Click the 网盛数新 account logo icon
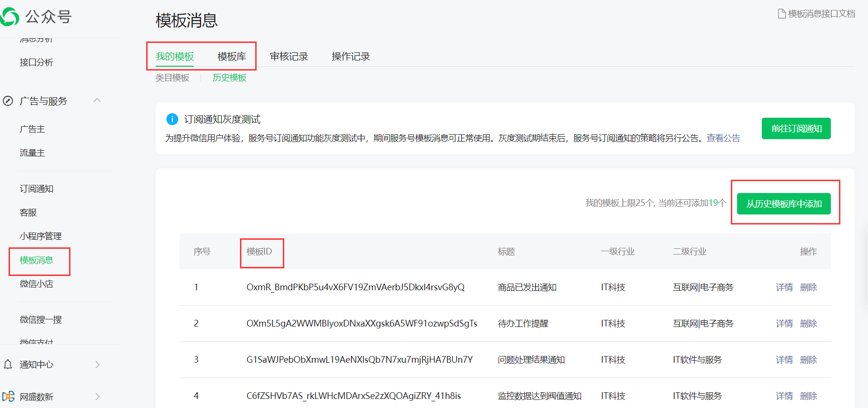Viewport: 868px width, 408px height. [x=8, y=397]
